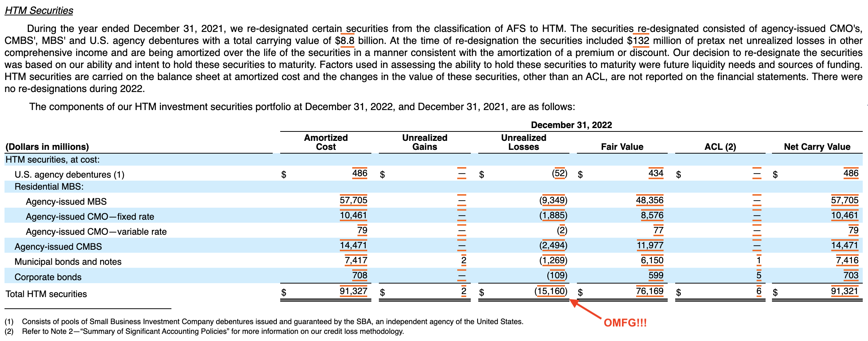Screen dimensions: 868x341
Task: Click amortized cost value 57,705
Action: 353,200
